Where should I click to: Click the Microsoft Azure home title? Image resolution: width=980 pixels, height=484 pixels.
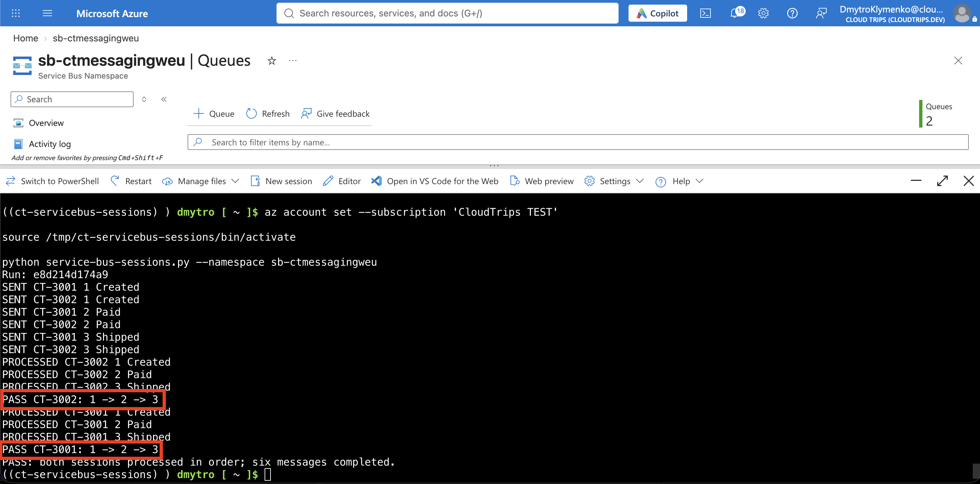point(112,13)
